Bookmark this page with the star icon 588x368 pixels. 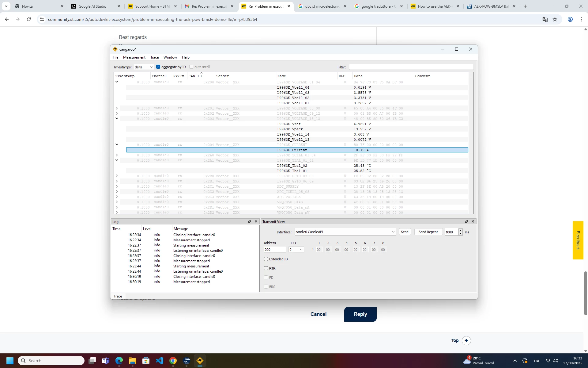[555, 19]
